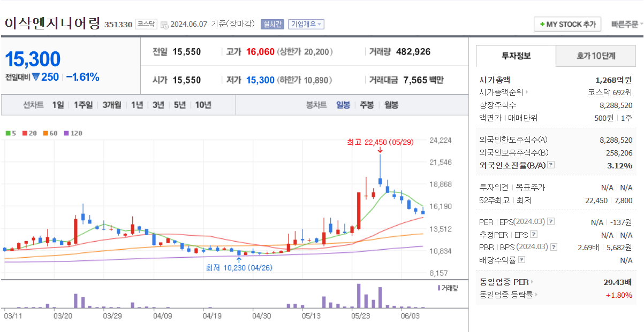Click the 외국인소진율 value 3.12%

(620, 166)
